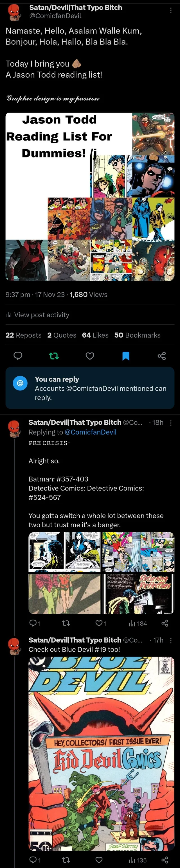Undo the repost on the main post
Image resolution: width=180 pixels, height=868 pixels.
pos(54,356)
